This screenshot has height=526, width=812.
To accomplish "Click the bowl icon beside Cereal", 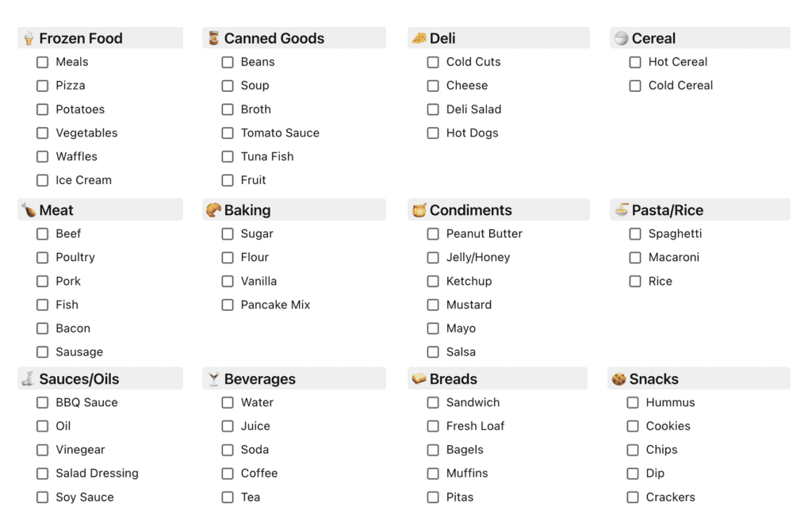I will click(x=621, y=38).
